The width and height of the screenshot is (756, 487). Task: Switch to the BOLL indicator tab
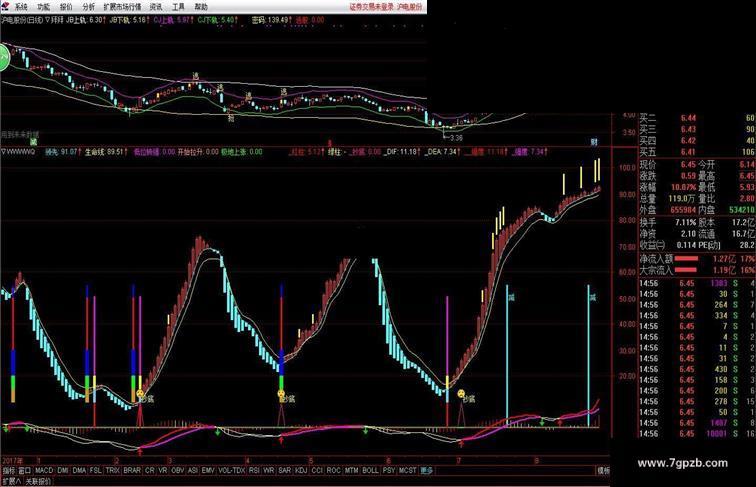pos(370,470)
